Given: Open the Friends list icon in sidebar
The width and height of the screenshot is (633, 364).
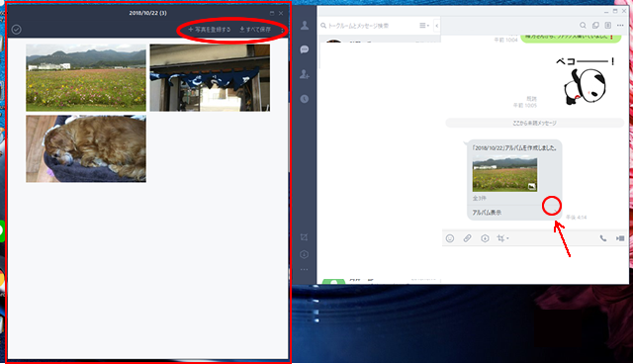Looking at the screenshot, I should click(305, 26).
